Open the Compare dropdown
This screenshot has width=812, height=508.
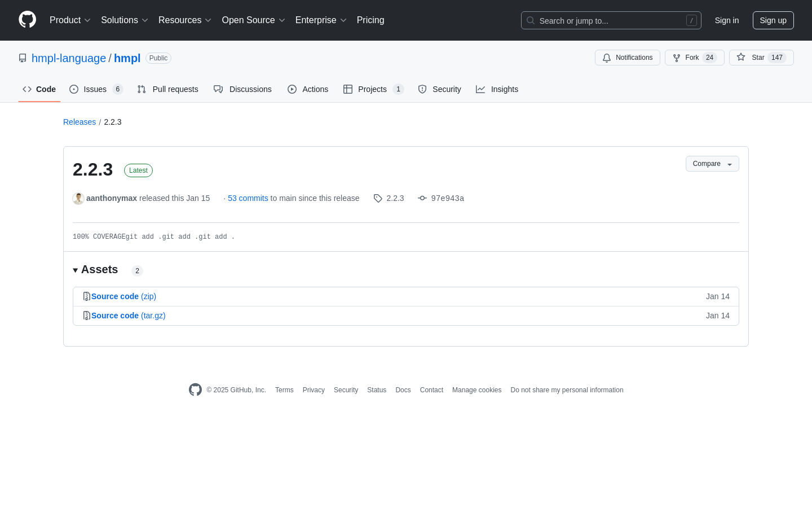coord(712,164)
